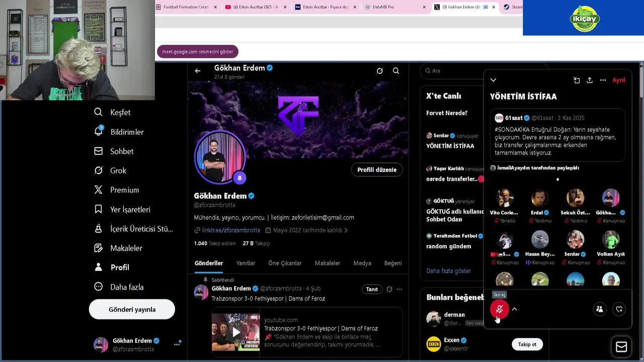Open İçerik Üreticisi Stüdyosu item
The width and height of the screenshot is (644, 362).
tap(134, 229)
